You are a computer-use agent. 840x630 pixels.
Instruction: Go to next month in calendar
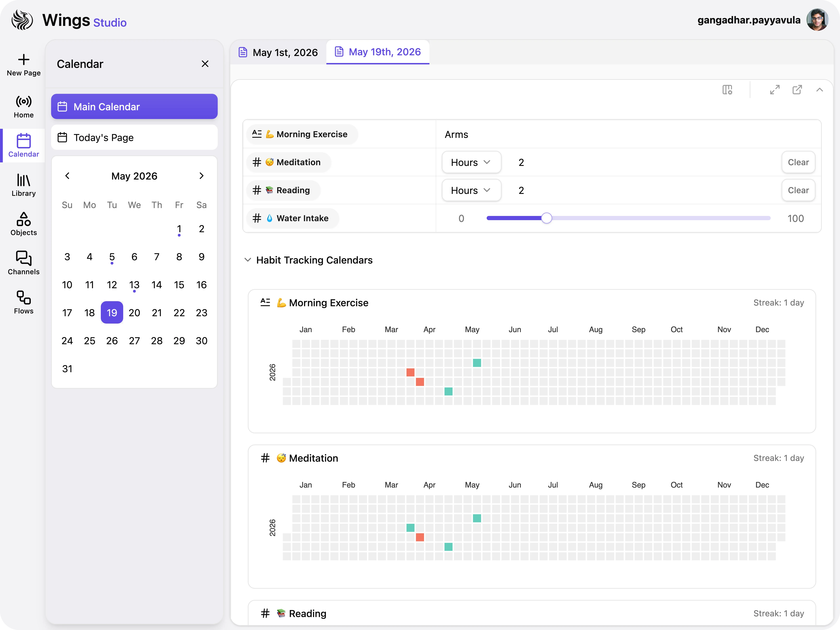click(x=201, y=176)
